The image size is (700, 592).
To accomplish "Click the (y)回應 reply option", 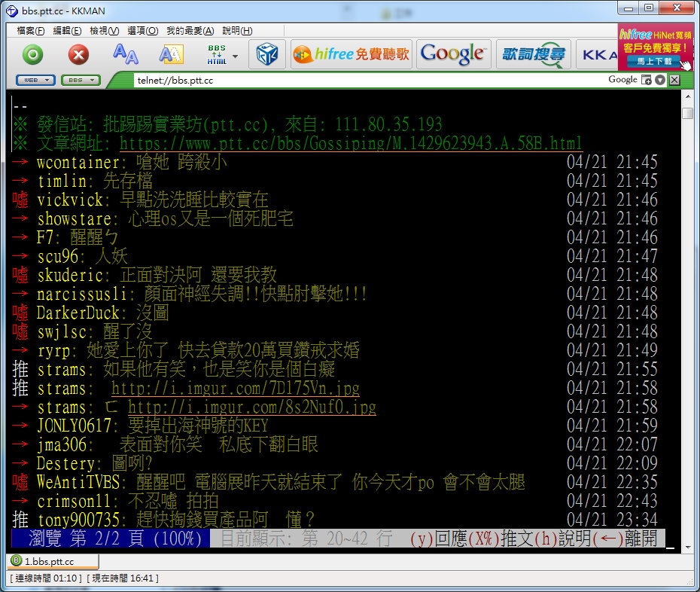I will pyautogui.click(x=439, y=539).
